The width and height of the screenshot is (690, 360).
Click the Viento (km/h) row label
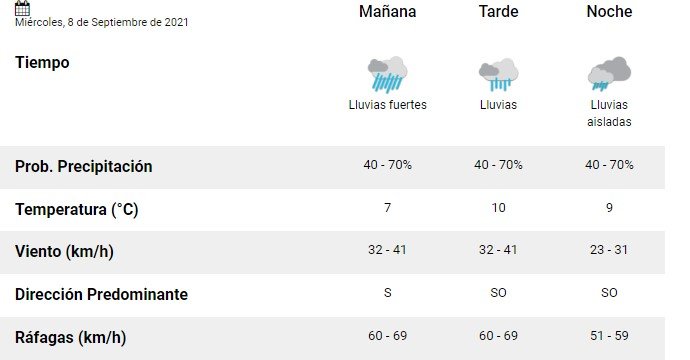pyautogui.click(x=64, y=252)
